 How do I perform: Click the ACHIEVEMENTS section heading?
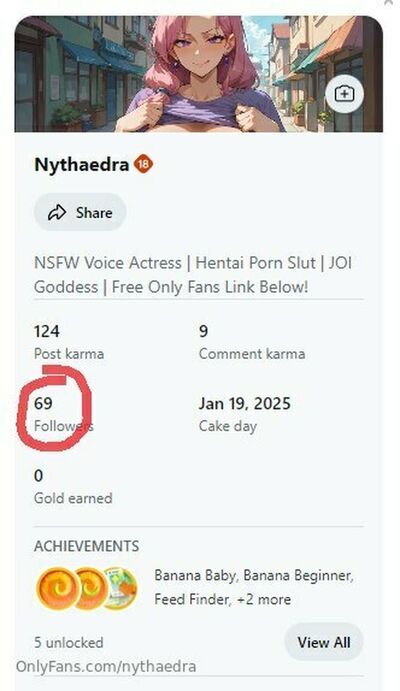click(86, 546)
